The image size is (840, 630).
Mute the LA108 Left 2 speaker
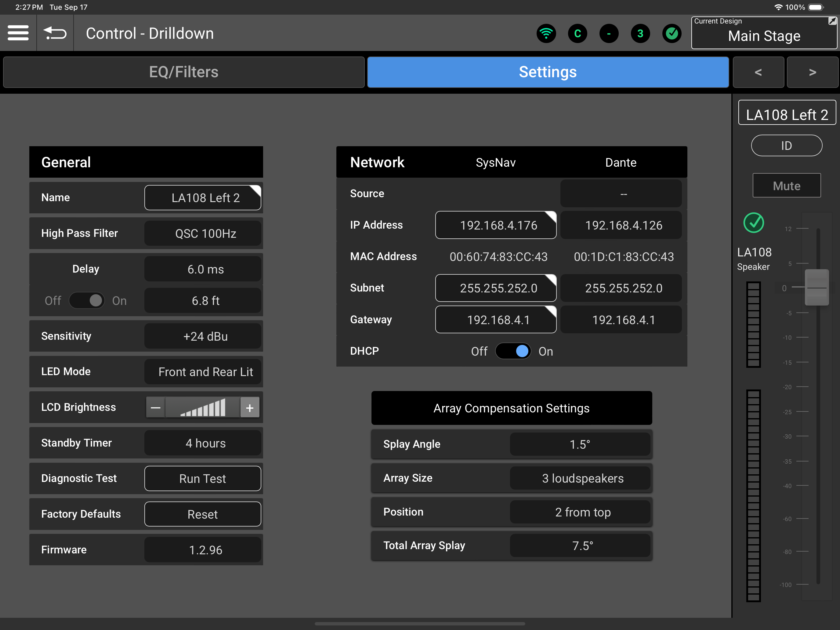click(787, 186)
